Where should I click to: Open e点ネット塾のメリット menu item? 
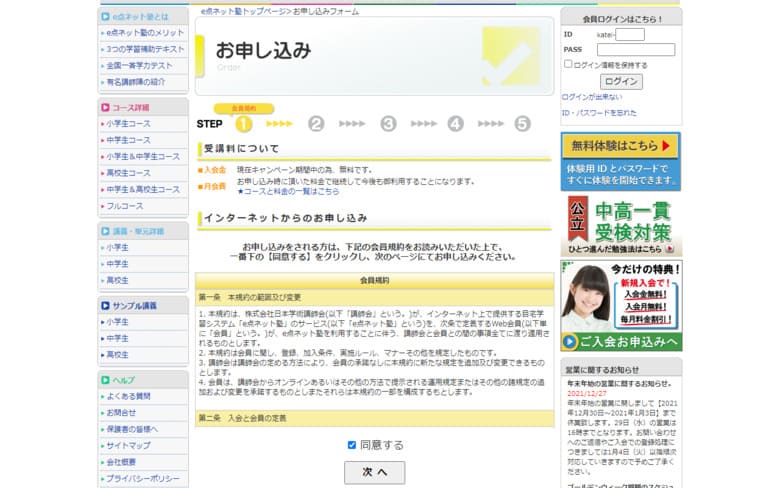click(x=145, y=33)
